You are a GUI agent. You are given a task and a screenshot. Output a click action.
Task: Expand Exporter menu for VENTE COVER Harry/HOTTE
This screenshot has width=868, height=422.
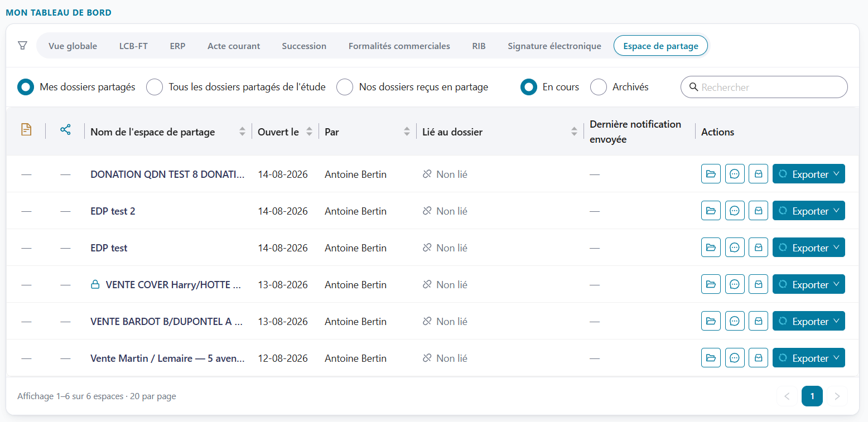pyautogui.click(x=809, y=284)
